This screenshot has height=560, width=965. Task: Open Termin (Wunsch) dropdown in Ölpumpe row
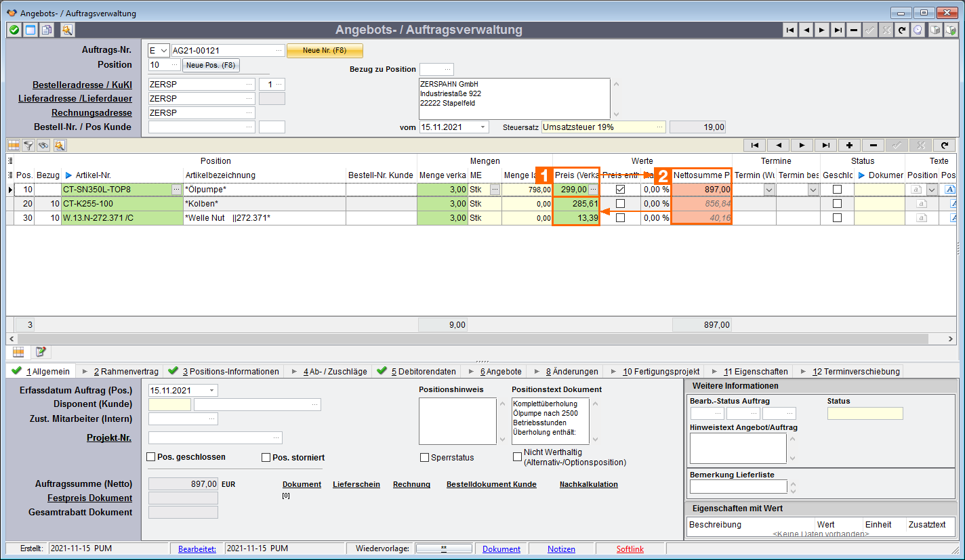769,190
